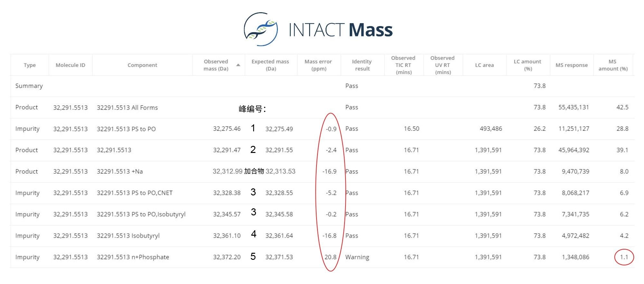This screenshot has height=284, width=644.
Task: Click MS response 8,068,217
Action: [575, 193]
